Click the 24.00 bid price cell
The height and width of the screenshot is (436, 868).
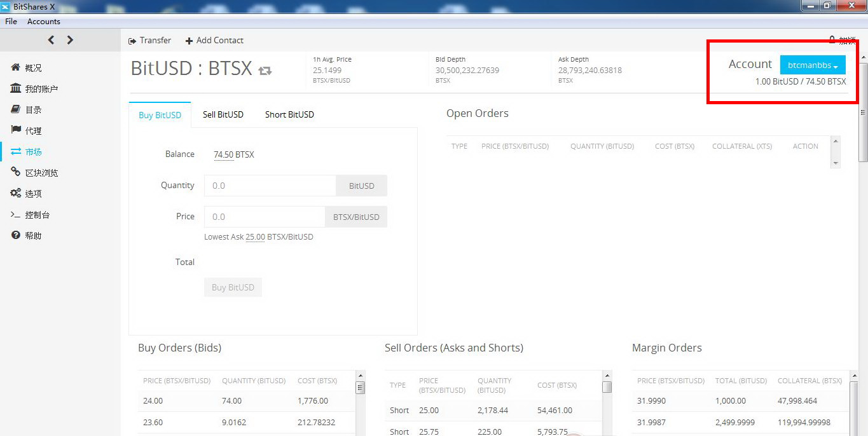coord(153,401)
